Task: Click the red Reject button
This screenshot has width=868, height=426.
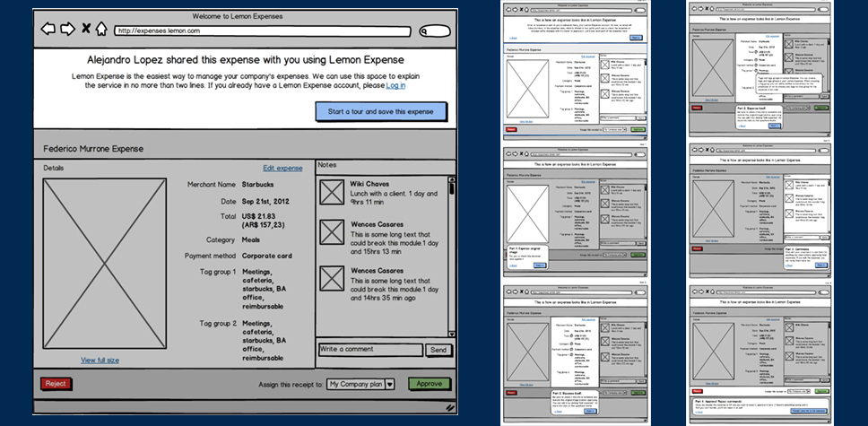Action: [x=56, y=383]
